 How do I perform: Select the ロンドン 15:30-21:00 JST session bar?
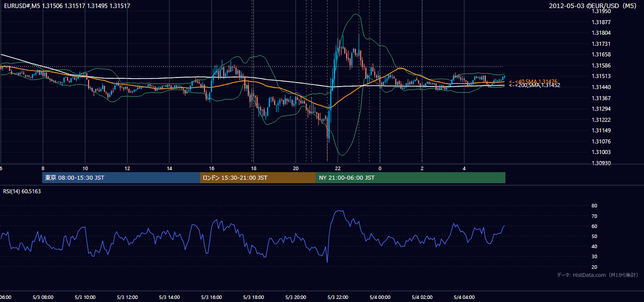pos(258,178)
